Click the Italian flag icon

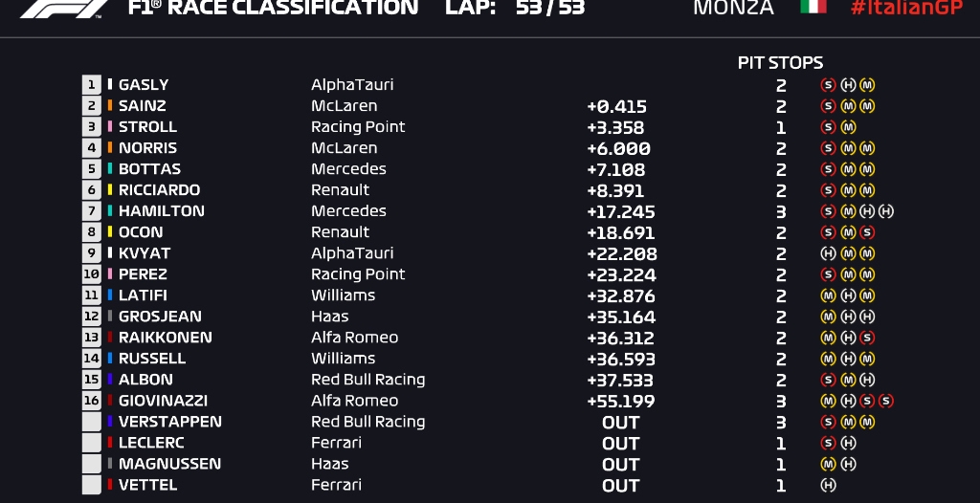813,7
